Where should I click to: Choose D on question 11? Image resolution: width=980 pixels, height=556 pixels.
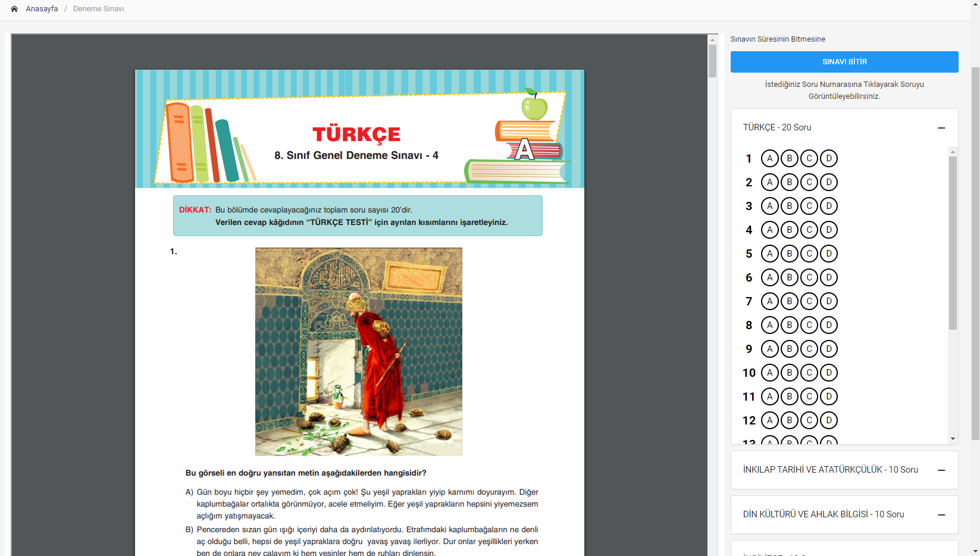click(x=829, y=396)
